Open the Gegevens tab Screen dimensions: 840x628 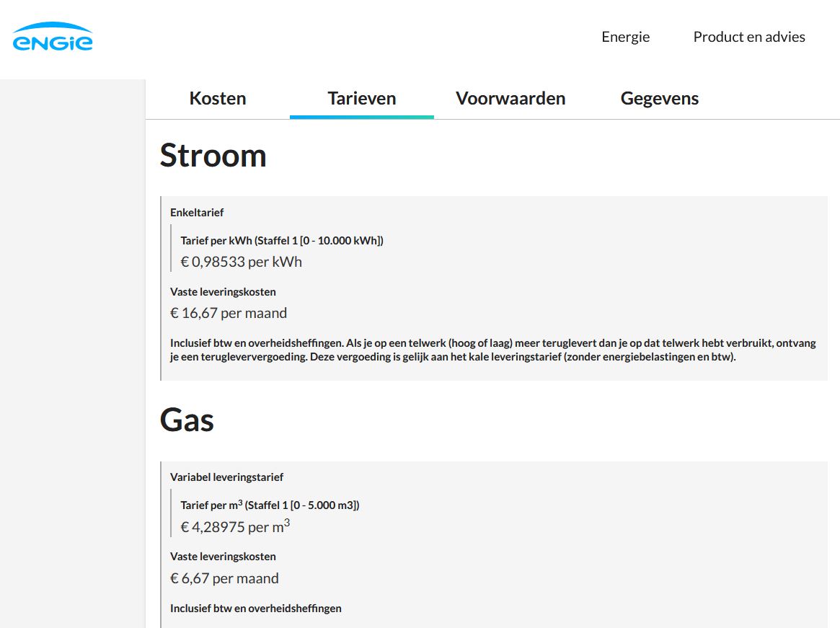[659, 99]
